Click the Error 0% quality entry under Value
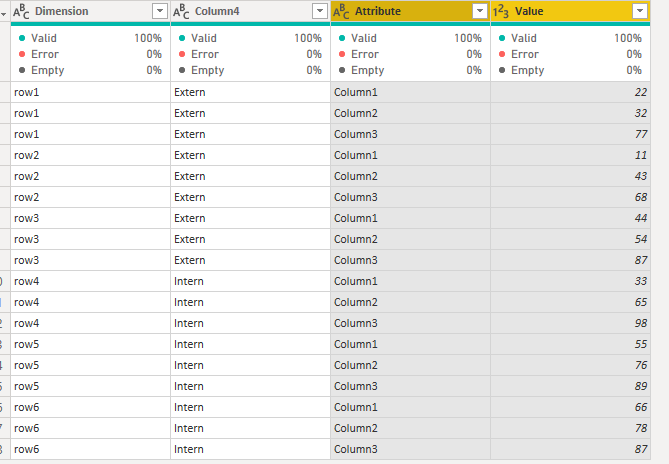The image size is (669, 464). click(x=570, y=54)
